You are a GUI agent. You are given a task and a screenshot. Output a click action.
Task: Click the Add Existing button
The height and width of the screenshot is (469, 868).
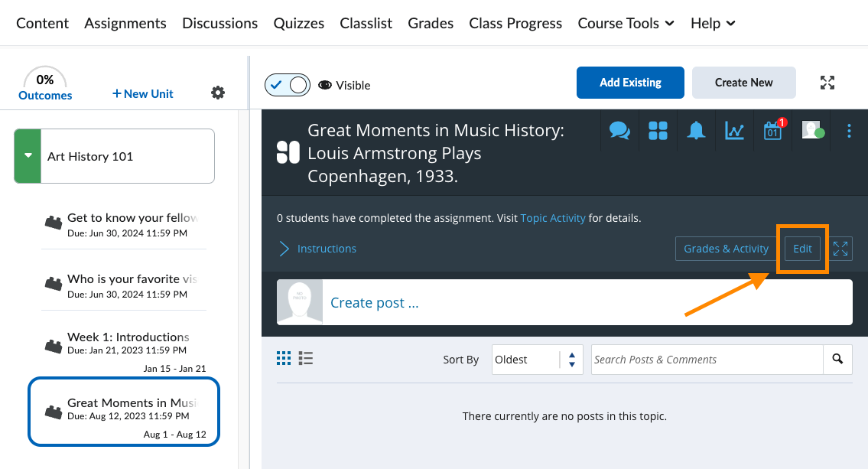click(x=630, y=83)
